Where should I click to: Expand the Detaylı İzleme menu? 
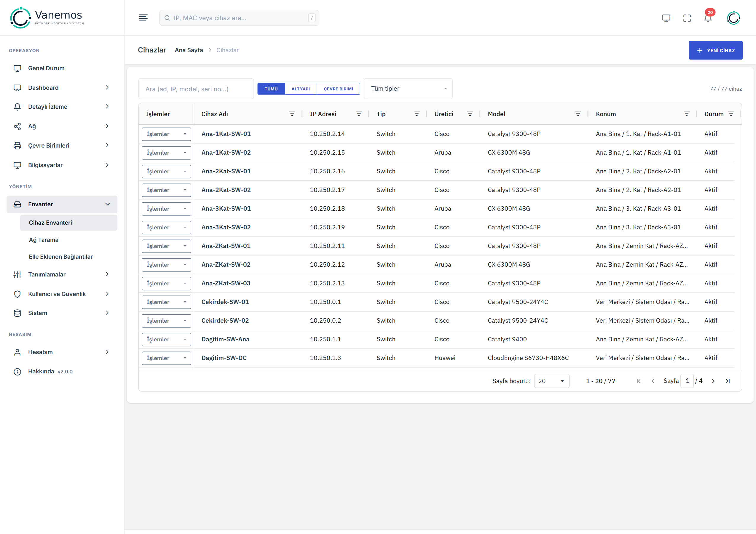[x=62, y=107]
